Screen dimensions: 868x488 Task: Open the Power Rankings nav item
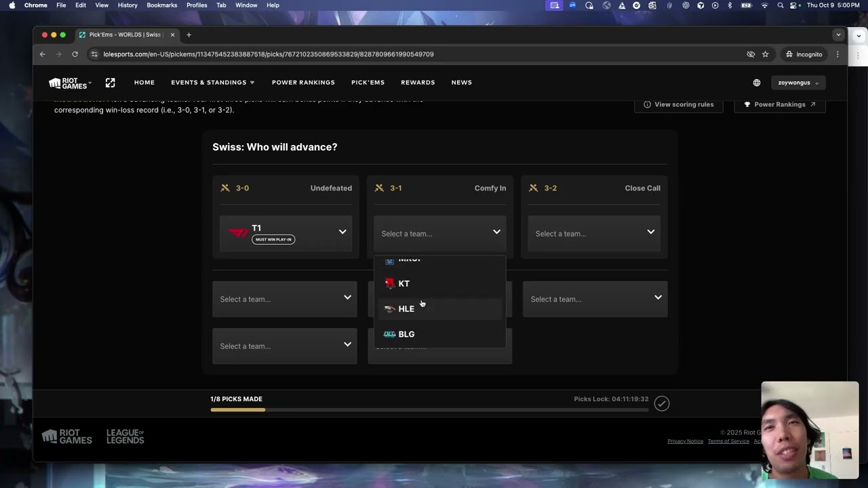pos(303,83)
